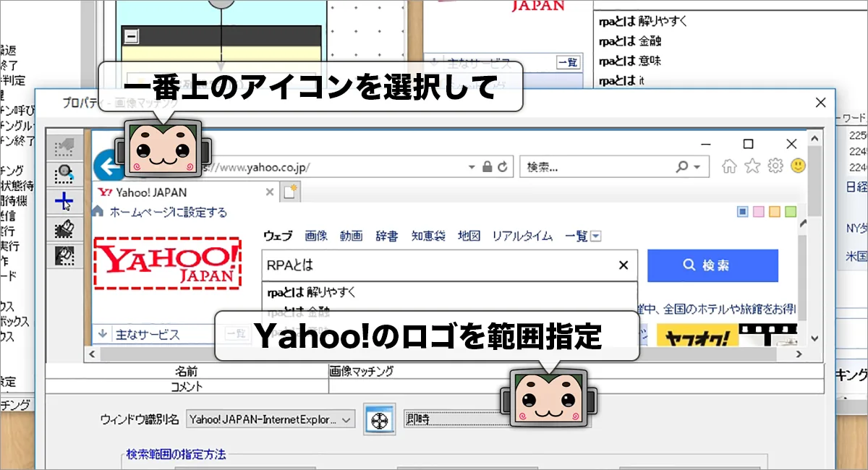Click the refresh icon in the address bar
This screenshot has height=470, width=868.
click(504, 166)
